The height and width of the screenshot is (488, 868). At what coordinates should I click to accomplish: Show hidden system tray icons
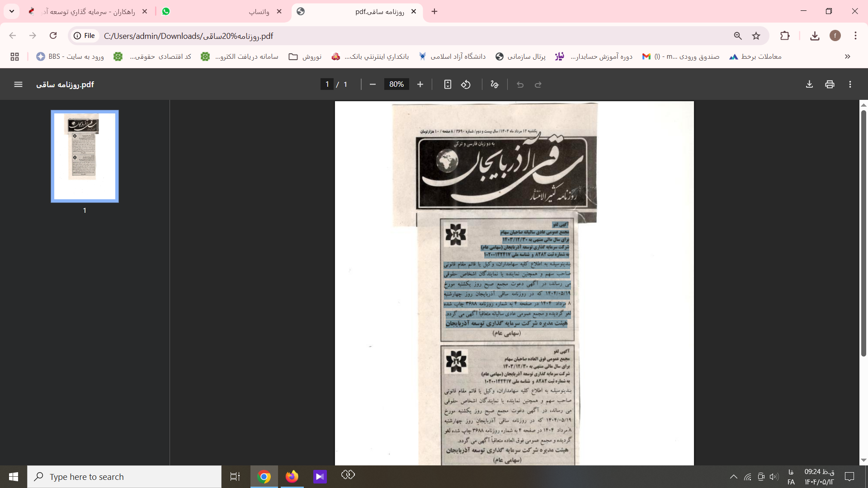tap(733, 477)
